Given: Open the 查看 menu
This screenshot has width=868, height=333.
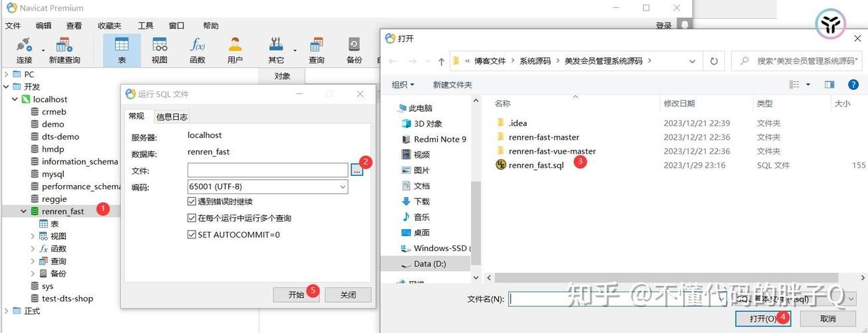Looking at the screenshot, I should (74, 25).
